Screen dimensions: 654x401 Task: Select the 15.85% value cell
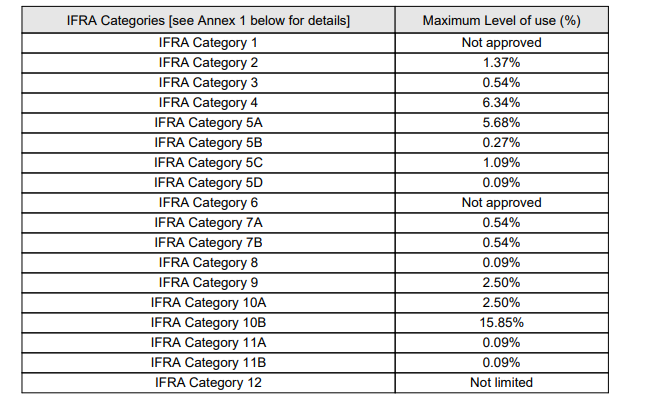point(501,323)
